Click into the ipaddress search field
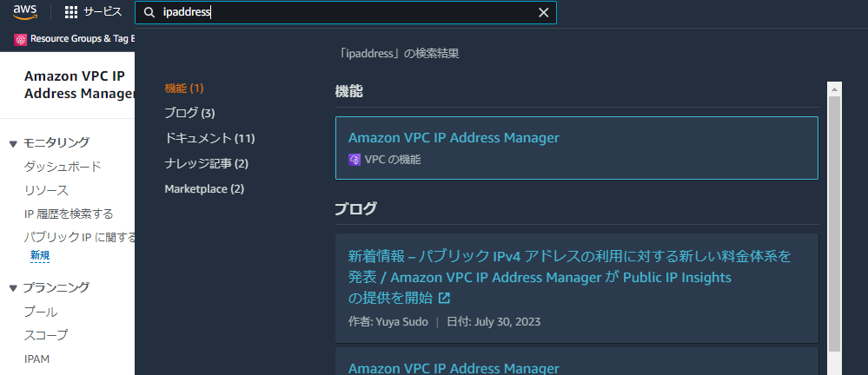868x375 pixels. (x=346, y=13)
